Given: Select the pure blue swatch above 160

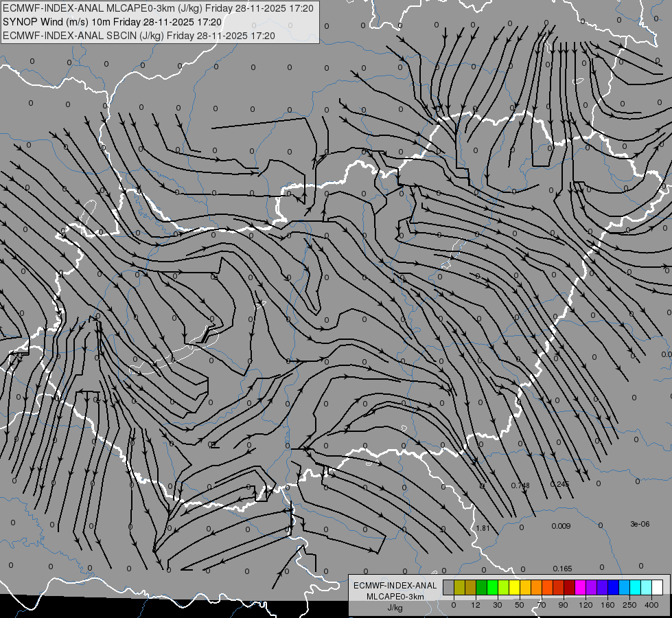Looking at the screenshot, I should click(x=613, y=587).
